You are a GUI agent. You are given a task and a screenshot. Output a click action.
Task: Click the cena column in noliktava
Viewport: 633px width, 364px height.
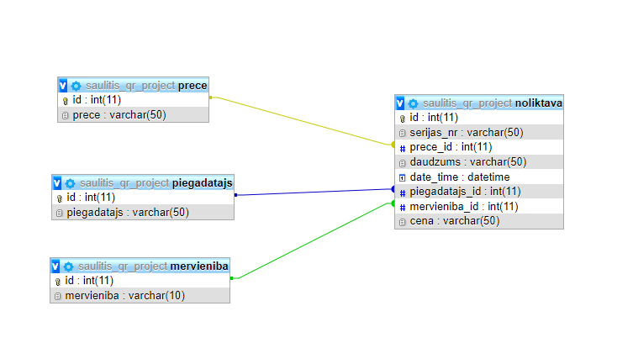pyautogui.click(x=455, y=221)
